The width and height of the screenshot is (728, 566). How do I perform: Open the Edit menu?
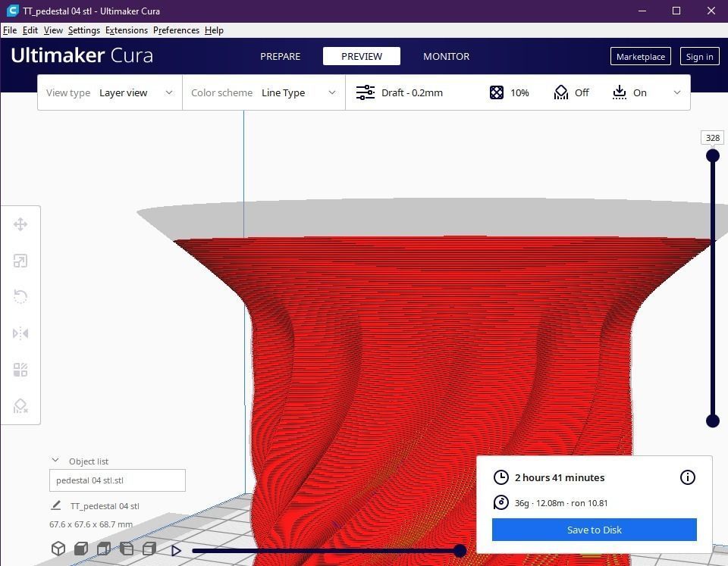click(x=30, y=30)
